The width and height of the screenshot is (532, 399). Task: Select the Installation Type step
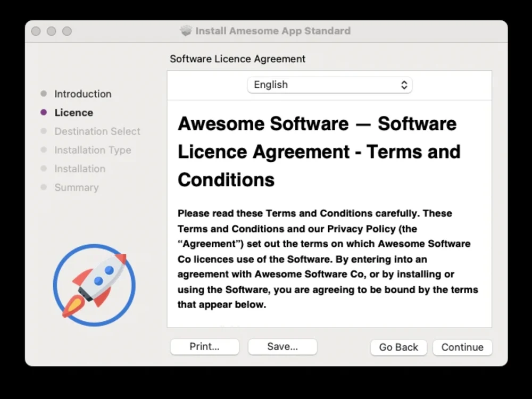point(93,150)
